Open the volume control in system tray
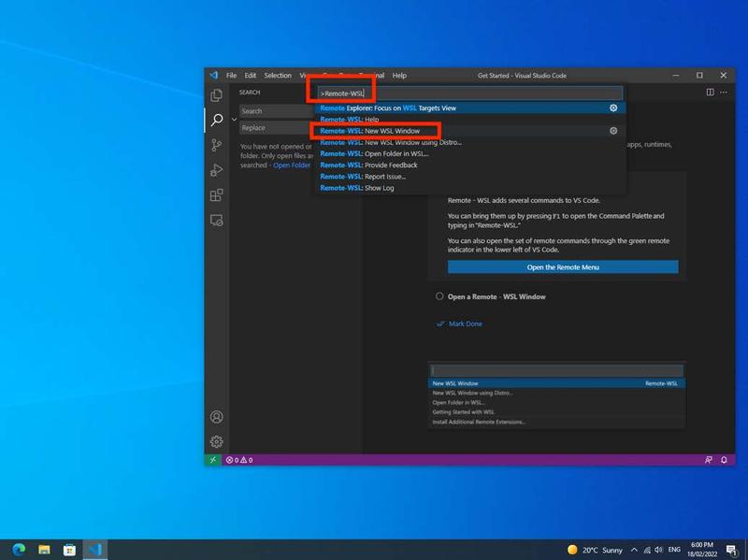Image resolution: width=748 pixels, height=560 pixels. coord(659,550)
